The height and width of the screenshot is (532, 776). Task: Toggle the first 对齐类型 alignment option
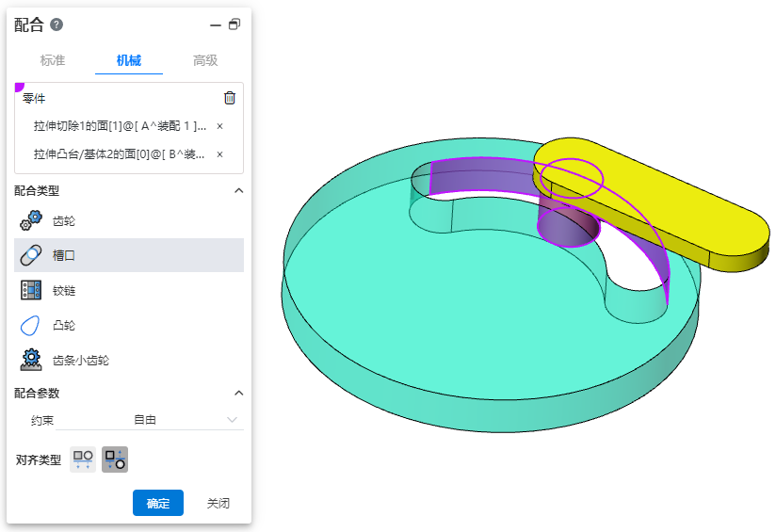(83, 459)
